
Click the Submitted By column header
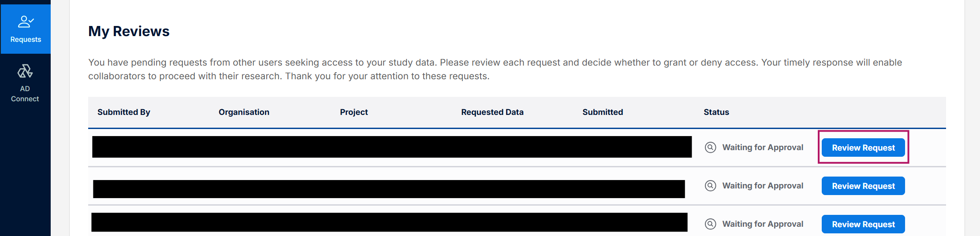click(x=124, y=112)
